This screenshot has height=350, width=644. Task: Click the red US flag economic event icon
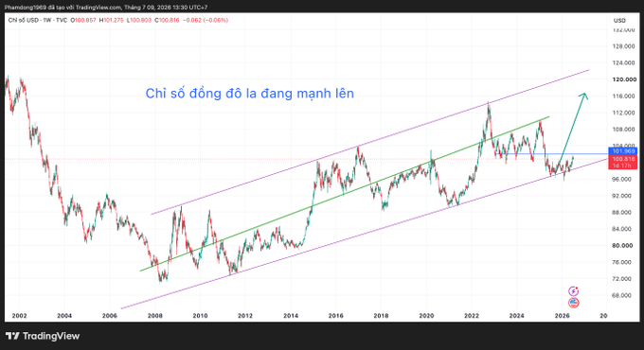573,303
